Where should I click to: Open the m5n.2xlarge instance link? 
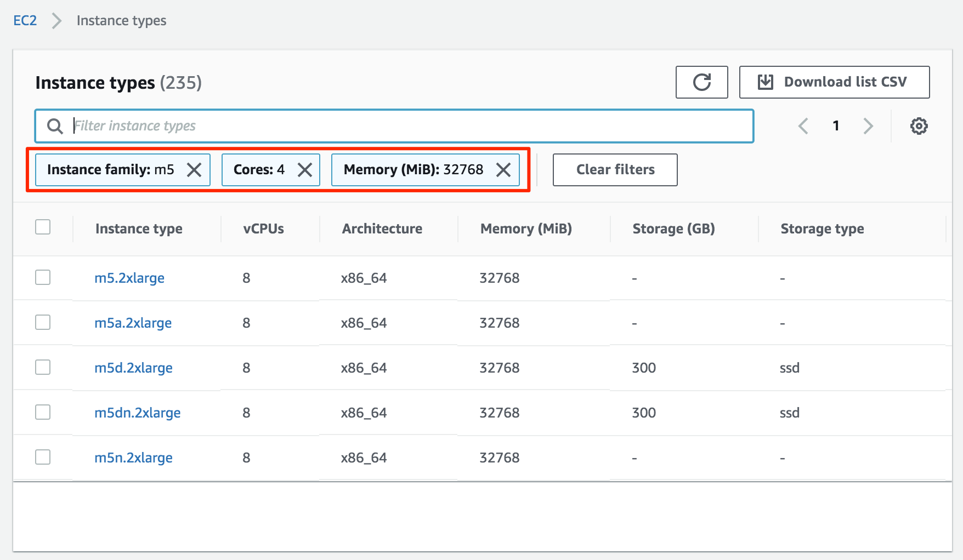pos(133,458)
